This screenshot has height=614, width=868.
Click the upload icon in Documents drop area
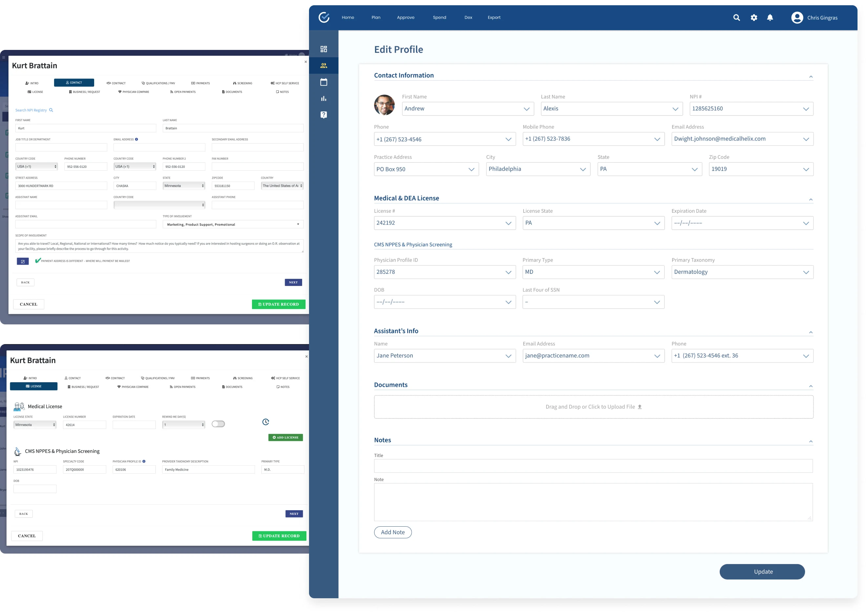640,407
